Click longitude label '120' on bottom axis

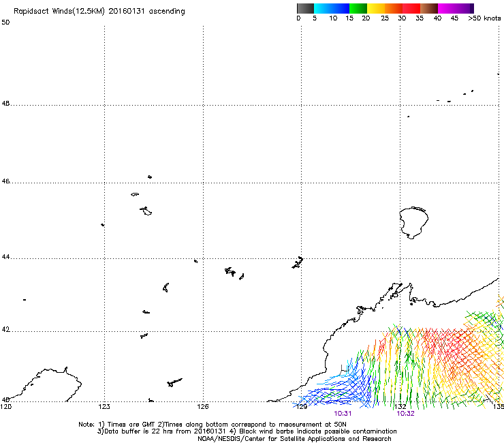pyautogui.click(x=6, y=407)
